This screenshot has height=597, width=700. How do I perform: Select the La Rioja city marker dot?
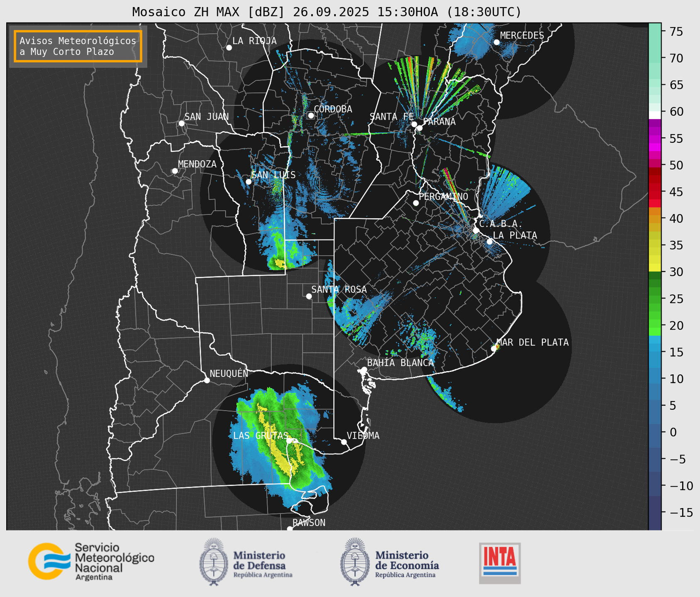click(229, 48)
